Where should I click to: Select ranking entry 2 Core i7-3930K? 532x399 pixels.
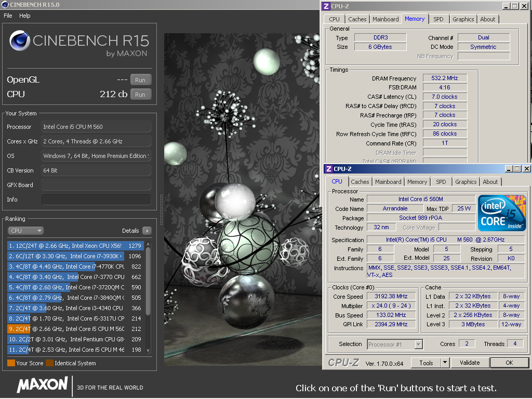tap(75, 256)
